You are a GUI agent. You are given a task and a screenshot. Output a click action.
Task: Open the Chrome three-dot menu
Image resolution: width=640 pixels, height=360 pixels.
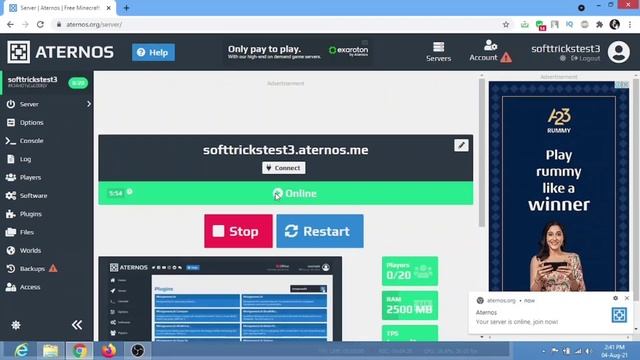(x=630, y=24)
